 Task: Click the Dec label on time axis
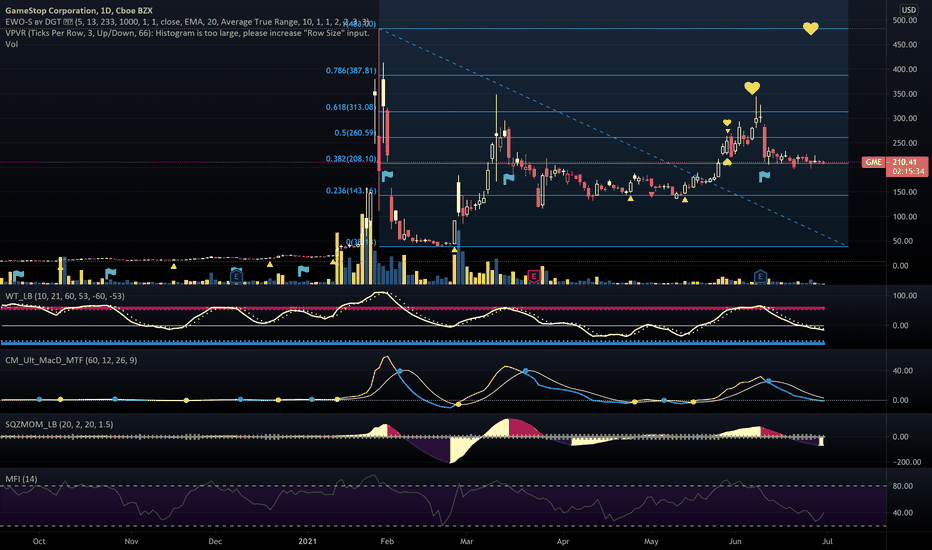click(x=215, y=541)
